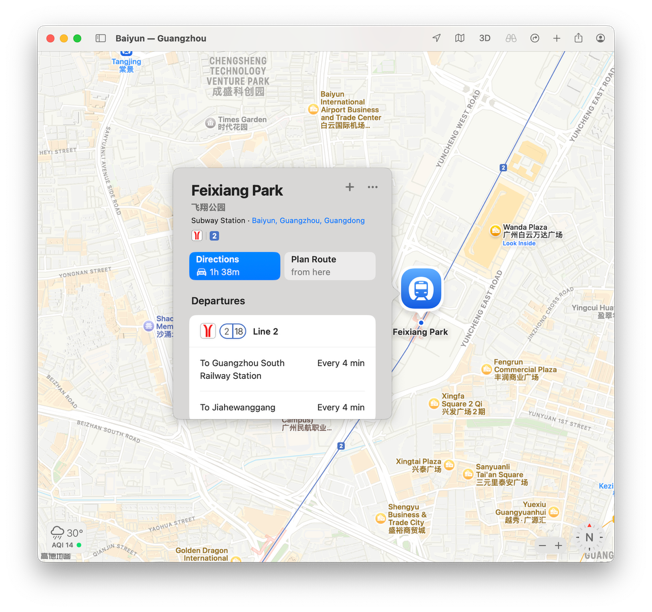The width and height of the screenshot is (652, 612).
Task: Open Baiyun, Guangzhou, Guangdong link
Action: (x=308, y=221)
